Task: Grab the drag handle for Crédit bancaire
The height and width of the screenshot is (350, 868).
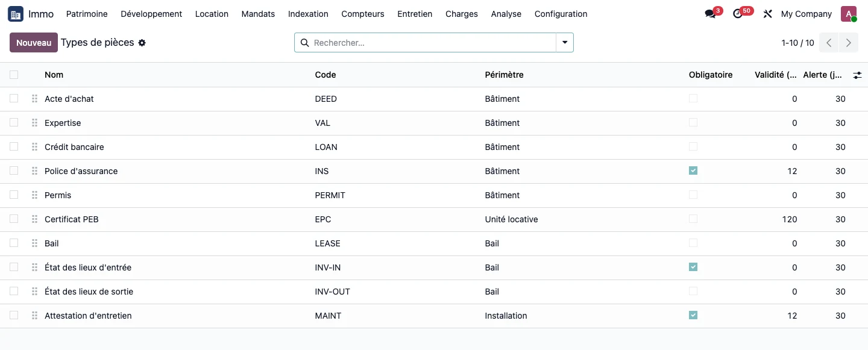Action: click(x=35, y=147)
